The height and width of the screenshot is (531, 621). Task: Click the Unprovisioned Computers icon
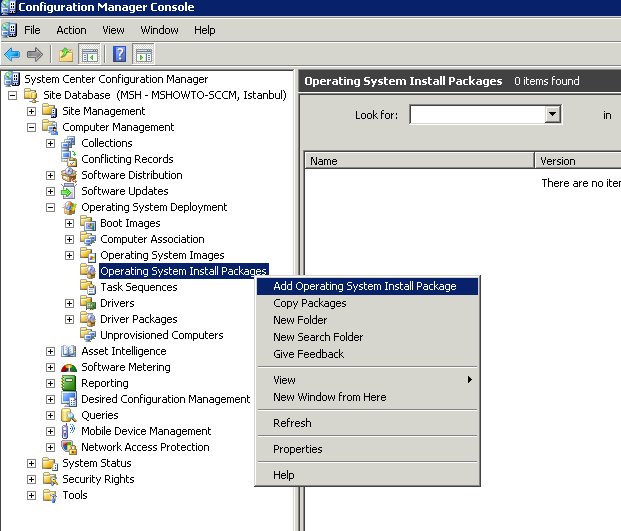click(88, 335)
